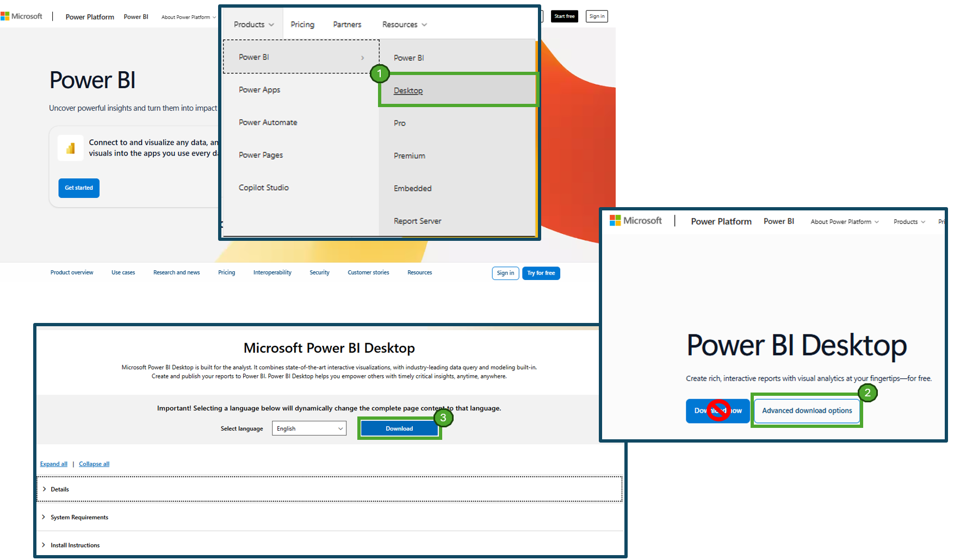This screenshot has width=954, height=560.
Task: Expand the Install Instructions section
Action: [x=329, y=545]
